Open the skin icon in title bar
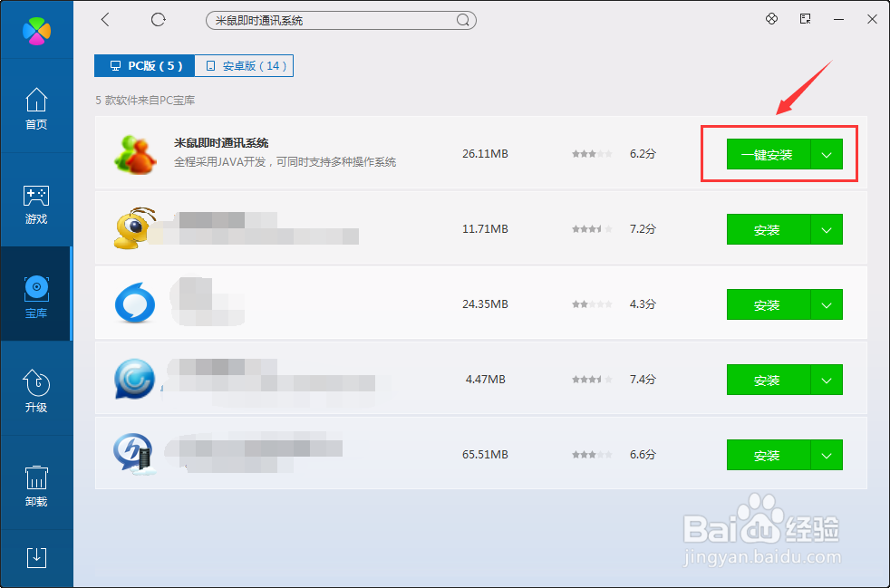 tap(771, 19)
